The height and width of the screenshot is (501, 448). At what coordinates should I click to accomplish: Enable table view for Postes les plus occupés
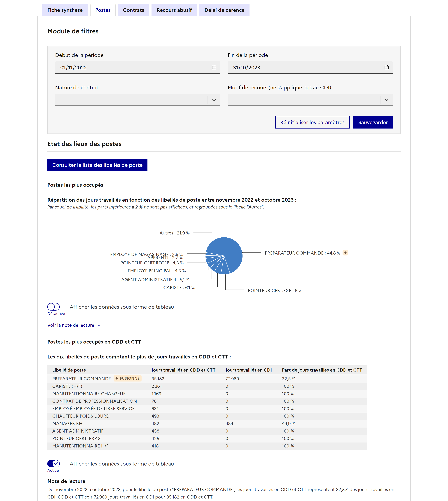coord(54,307)
